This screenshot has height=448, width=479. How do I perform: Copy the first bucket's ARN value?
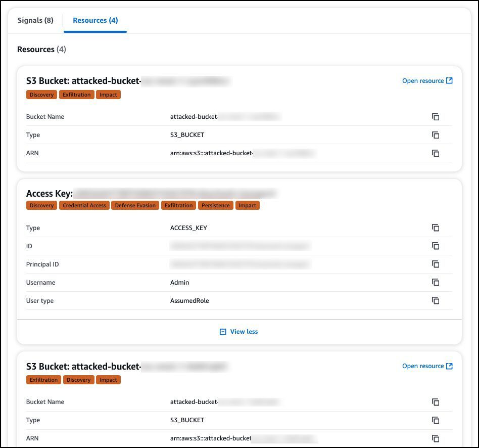(x=436, y=153)
